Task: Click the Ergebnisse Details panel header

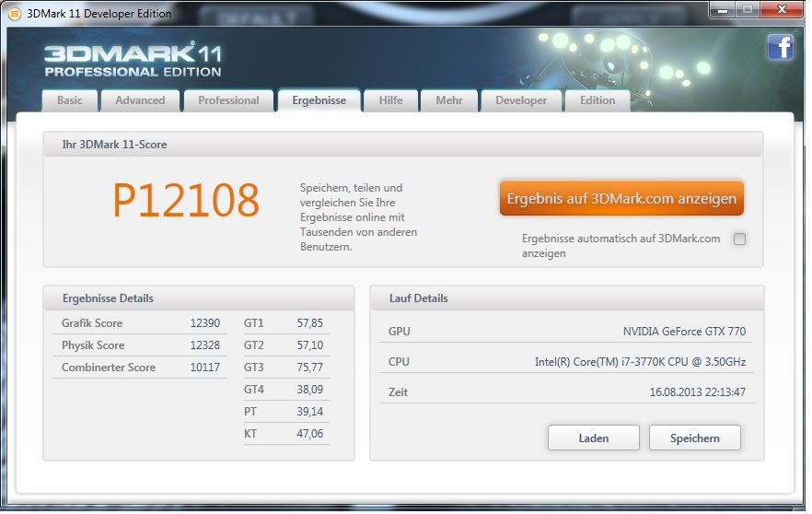Action: click(x=199, y=298)
